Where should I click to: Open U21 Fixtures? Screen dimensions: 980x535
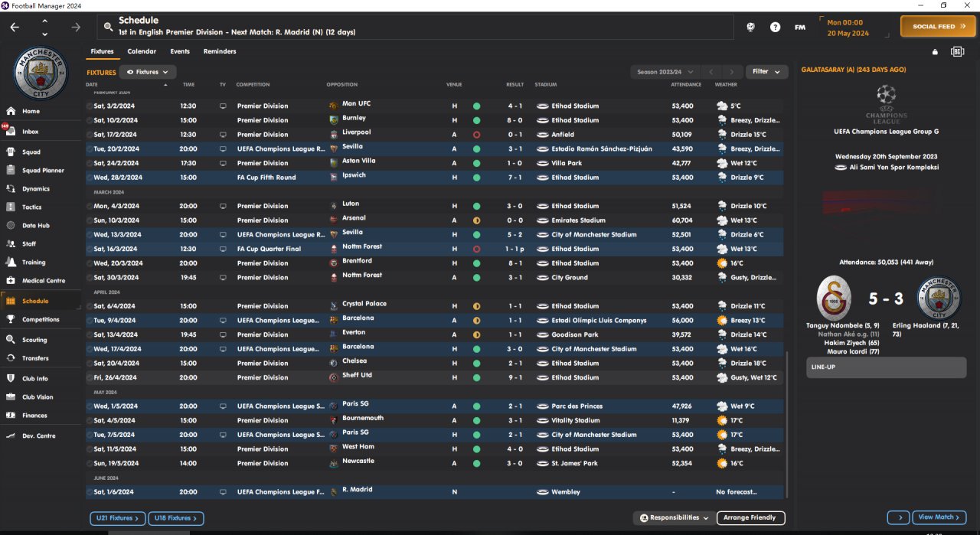click(117, 518)
